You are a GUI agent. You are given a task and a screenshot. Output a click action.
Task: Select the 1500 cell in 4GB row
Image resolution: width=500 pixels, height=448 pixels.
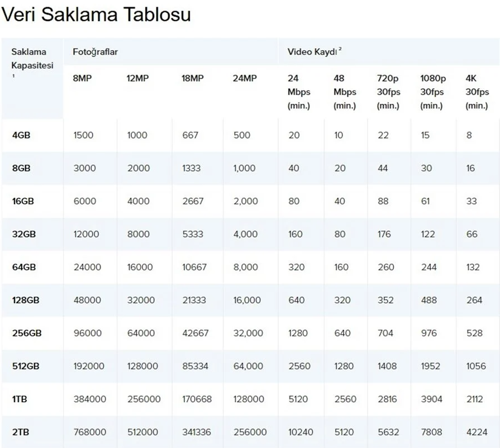tap(84, 135)
